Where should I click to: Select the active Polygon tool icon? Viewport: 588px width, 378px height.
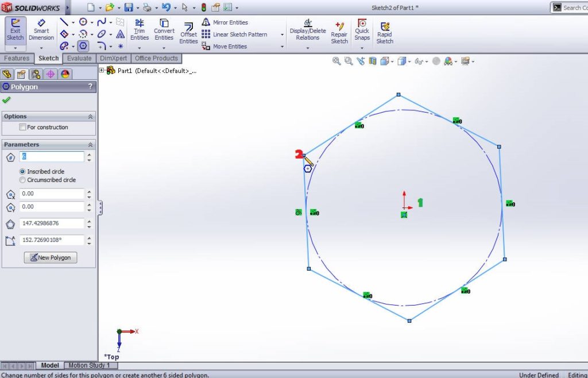point(83,46)
